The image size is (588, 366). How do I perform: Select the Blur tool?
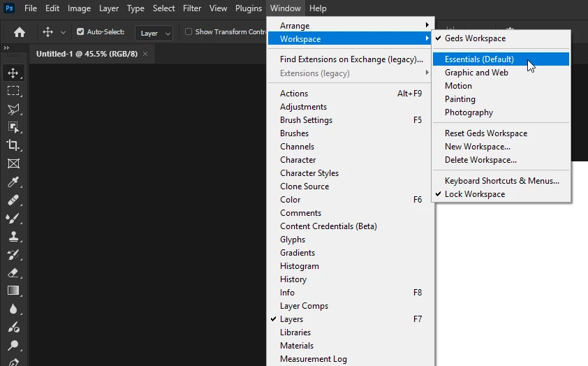click(13, 309)
